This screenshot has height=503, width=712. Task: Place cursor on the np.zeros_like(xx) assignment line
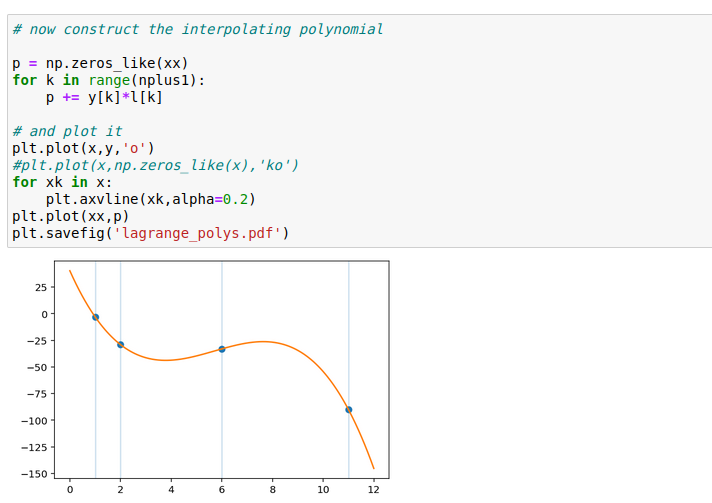coord(100,63)
